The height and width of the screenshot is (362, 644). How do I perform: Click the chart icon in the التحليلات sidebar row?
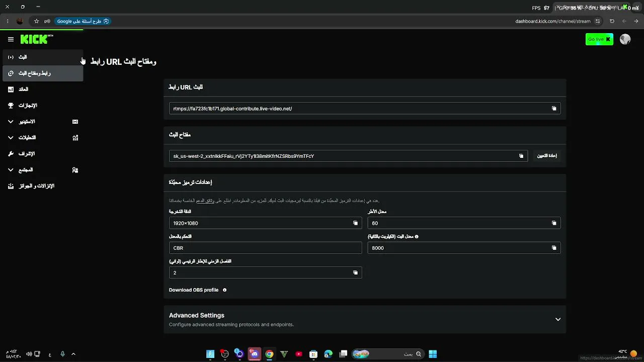click(75, 138)
